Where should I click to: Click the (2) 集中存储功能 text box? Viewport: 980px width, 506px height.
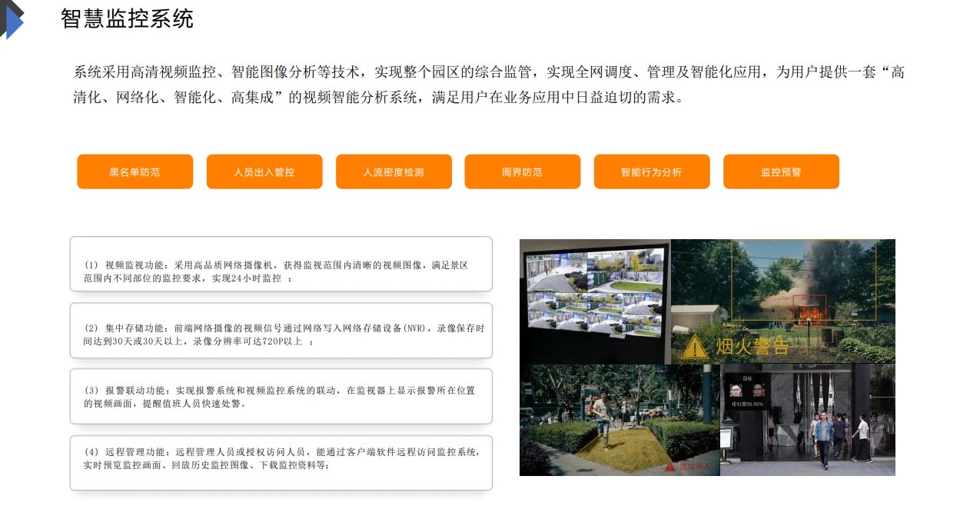point(281,331)
